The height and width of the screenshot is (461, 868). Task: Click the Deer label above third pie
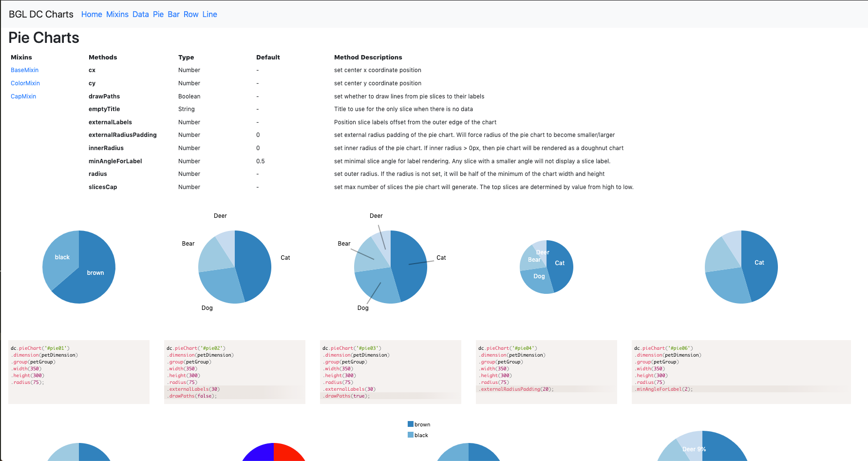pyautogui.click(x=376, y=216)
